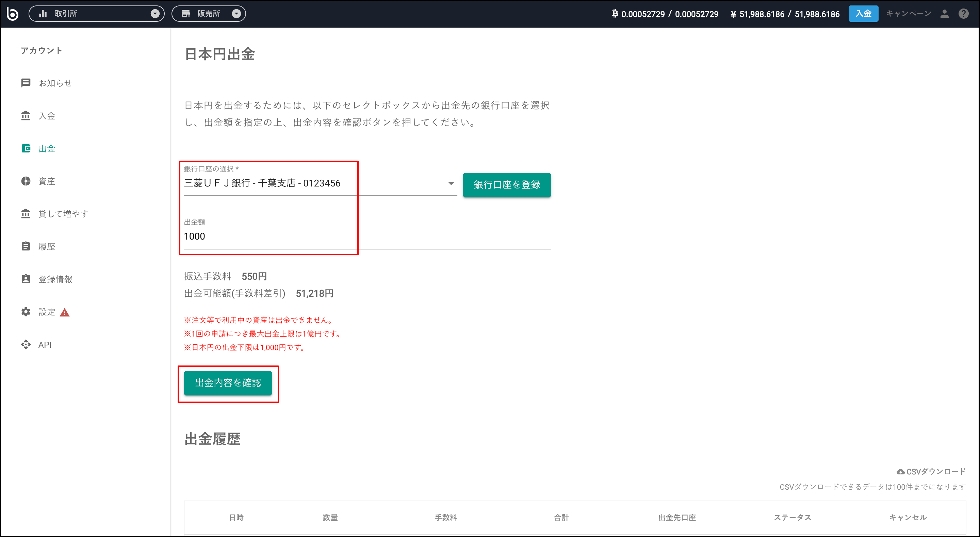Open the user account profile icon

click(x=944, y=14)
